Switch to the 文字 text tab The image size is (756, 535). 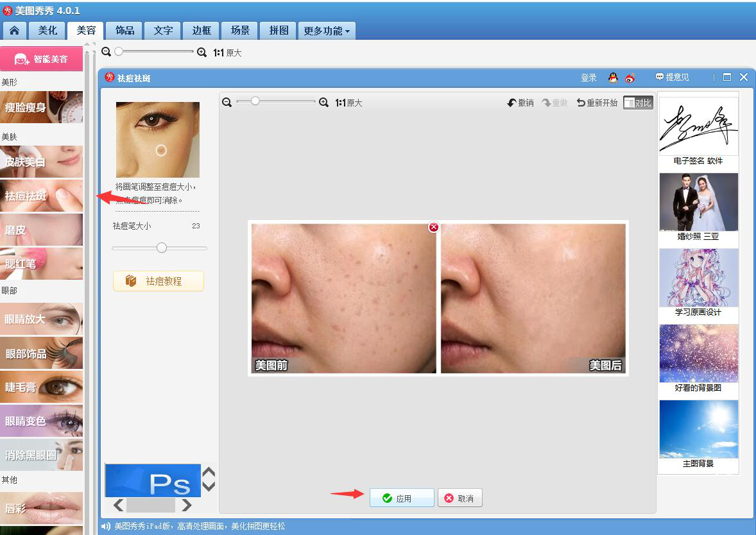(x=162, y=30)
